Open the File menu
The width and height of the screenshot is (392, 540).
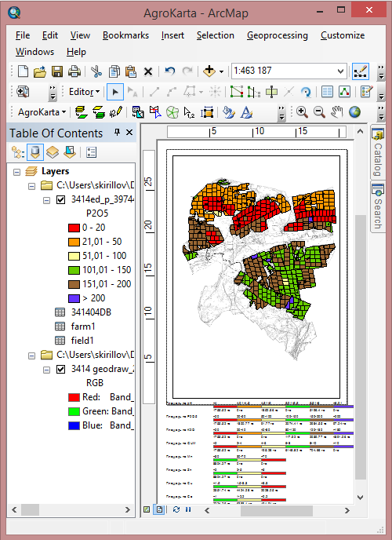click(23, 35)
